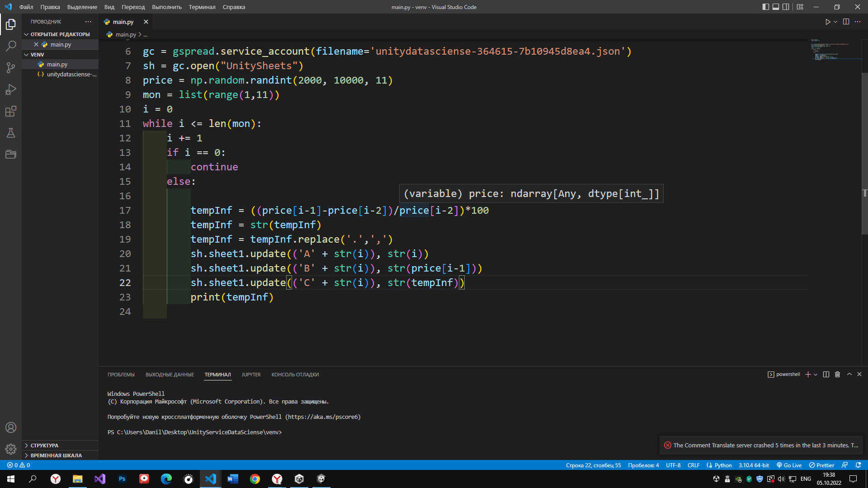Run the Python file with play button
This screenshot has width=868, height=488.
click(x=827, y=22)
